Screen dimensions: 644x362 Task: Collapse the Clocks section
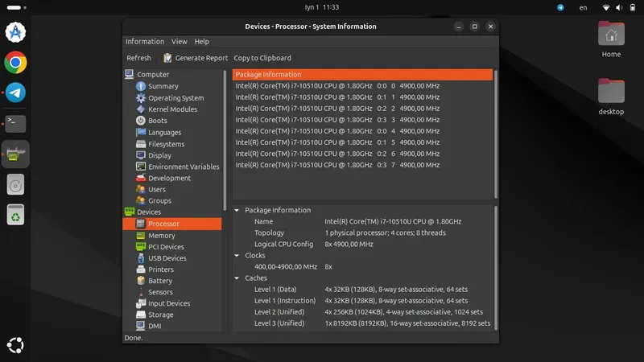point(237,255)
